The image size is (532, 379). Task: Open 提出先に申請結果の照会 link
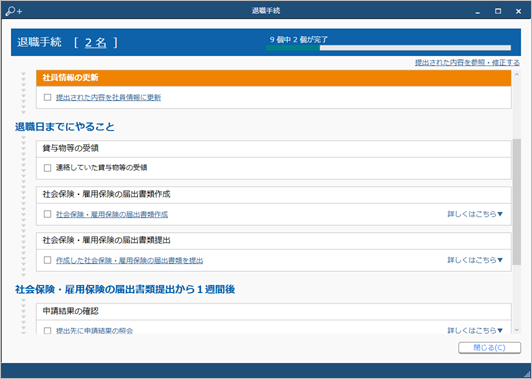click(94, 330)
